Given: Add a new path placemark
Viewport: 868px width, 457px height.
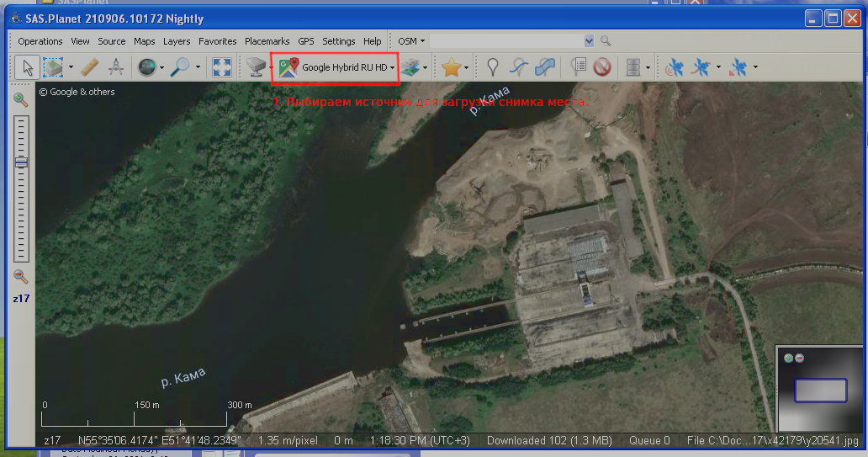Looking at the screenshot, I should click(x=520, y=67).
